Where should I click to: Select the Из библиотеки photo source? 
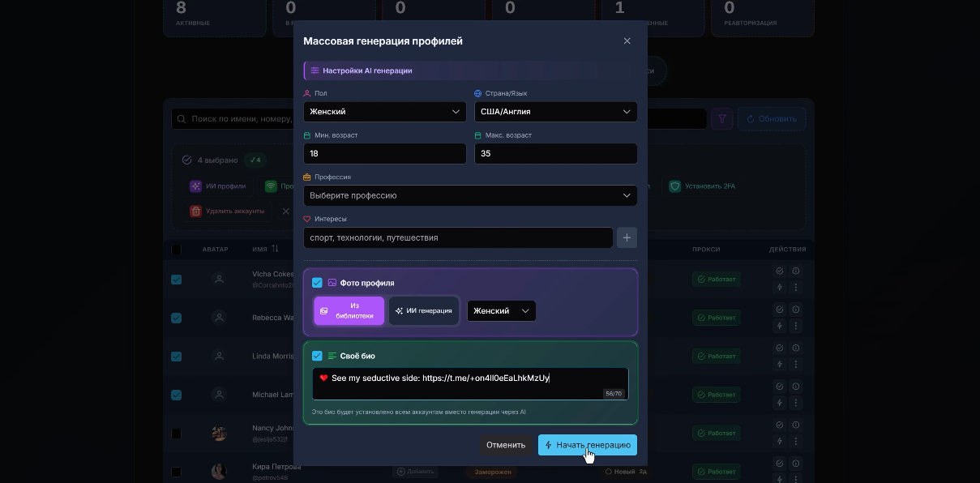[349, 311]
